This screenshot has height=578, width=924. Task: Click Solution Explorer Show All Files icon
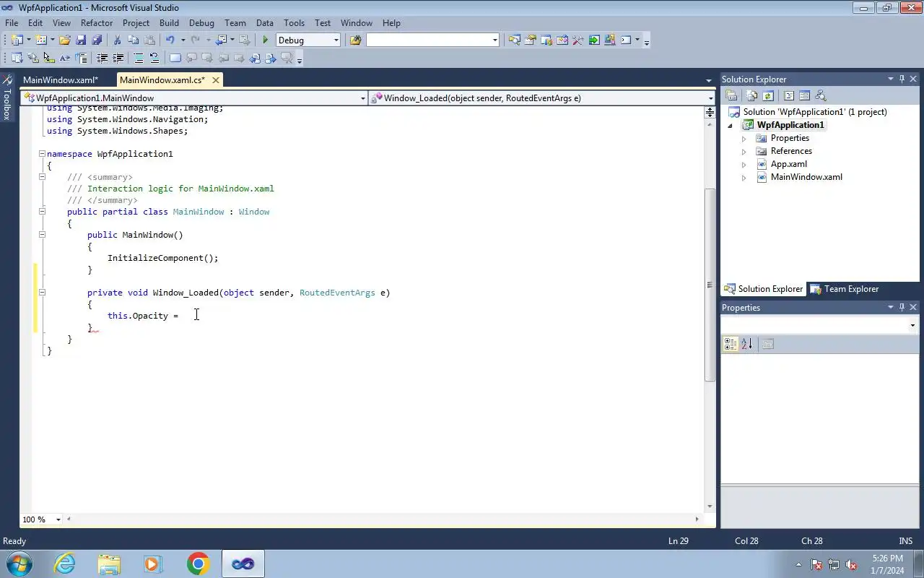[752, 95]
